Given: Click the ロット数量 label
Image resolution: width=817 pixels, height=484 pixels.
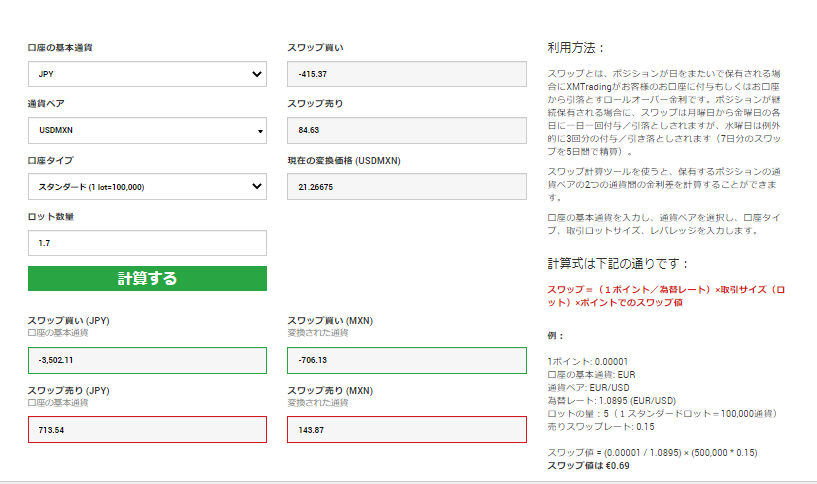Looking at the screenshot, I should (x=51, y=216).
